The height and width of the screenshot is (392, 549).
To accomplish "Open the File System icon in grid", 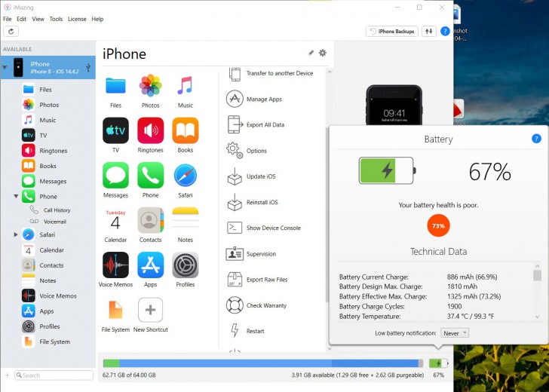I will coord(115,310).
